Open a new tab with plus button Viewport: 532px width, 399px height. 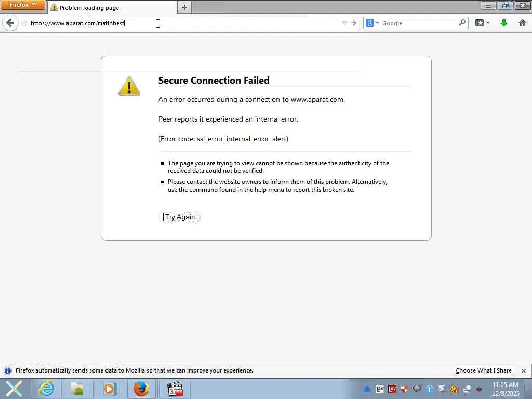click(x=184, y=7)
